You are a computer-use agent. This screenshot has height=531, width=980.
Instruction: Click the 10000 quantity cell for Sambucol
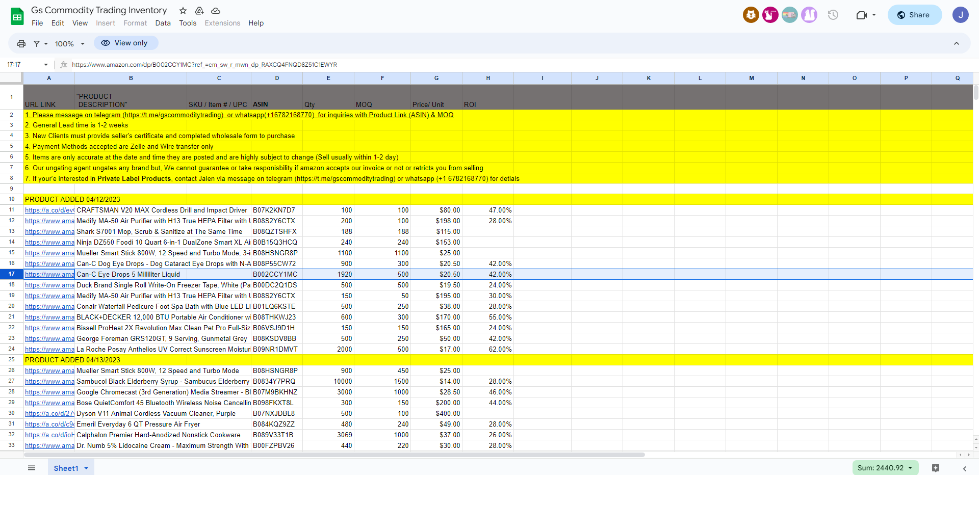(328, 381)
